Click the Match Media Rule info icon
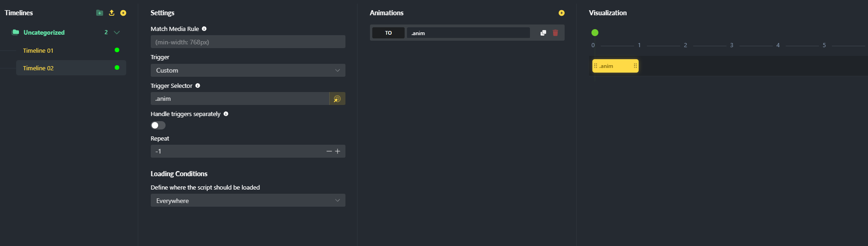Screen dimensions: 868x246 click(204, 29)
